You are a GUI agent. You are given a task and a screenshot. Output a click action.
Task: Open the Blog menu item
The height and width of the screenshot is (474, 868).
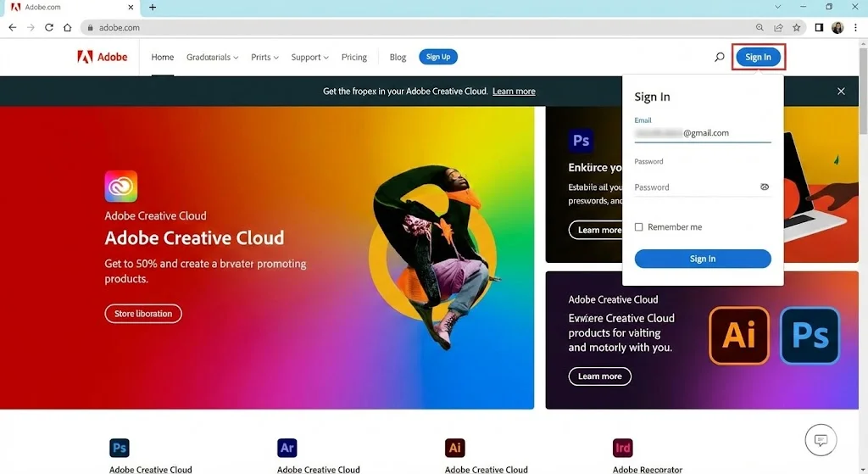point(398,57)
